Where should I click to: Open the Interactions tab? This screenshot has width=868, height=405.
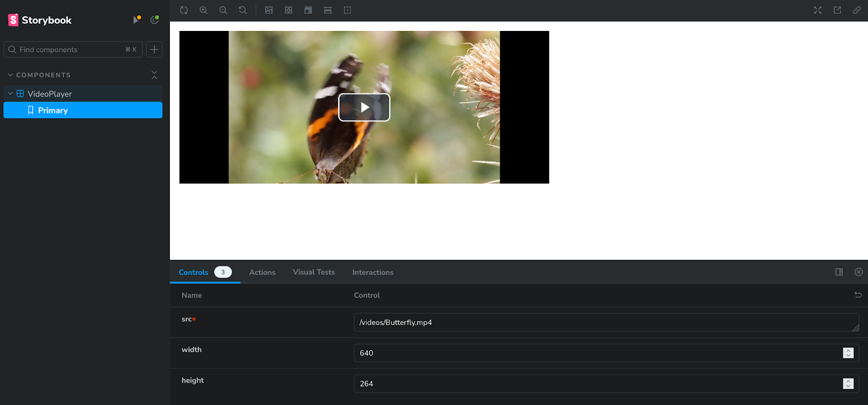click(373, 273)
